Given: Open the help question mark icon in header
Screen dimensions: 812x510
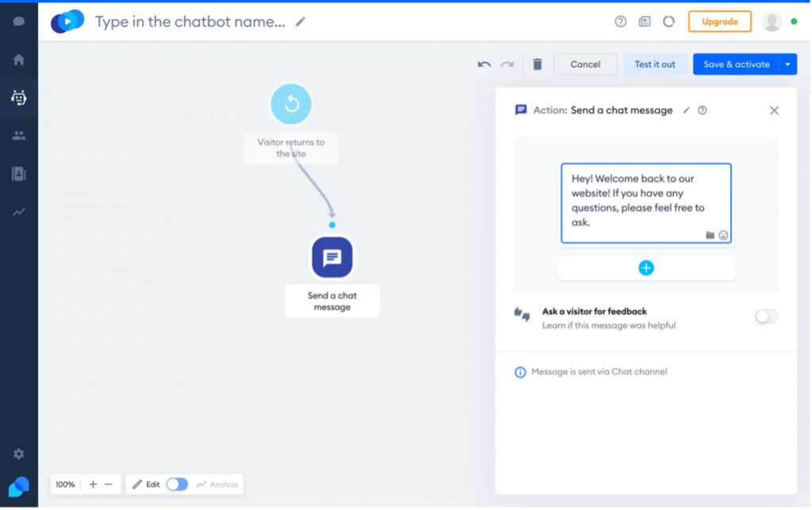Looking at the screenshot, I should 620,21.
